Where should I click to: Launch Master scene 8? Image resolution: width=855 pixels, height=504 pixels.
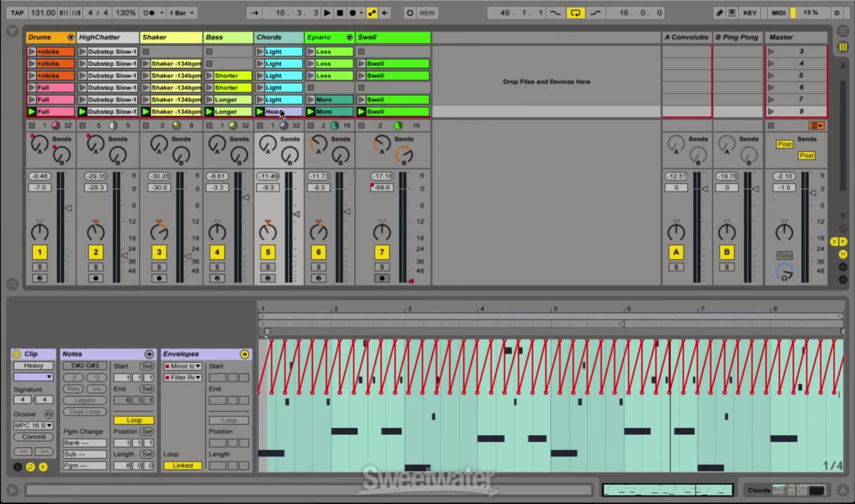771,111
